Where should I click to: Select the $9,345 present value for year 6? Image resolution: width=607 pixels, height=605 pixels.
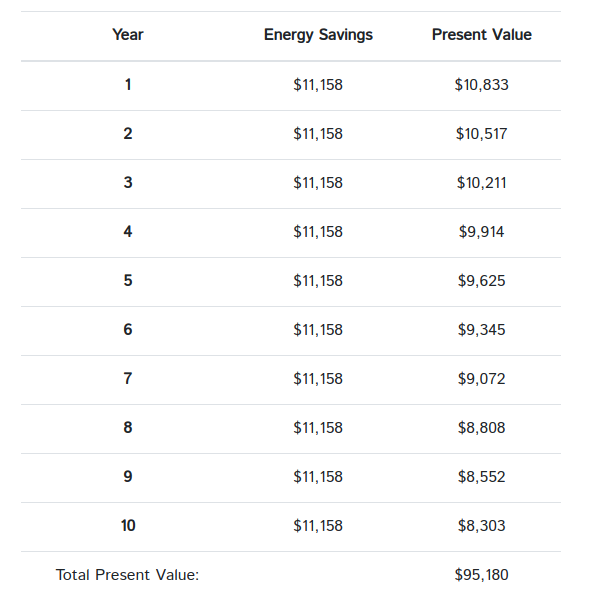(x=482, y=330)
